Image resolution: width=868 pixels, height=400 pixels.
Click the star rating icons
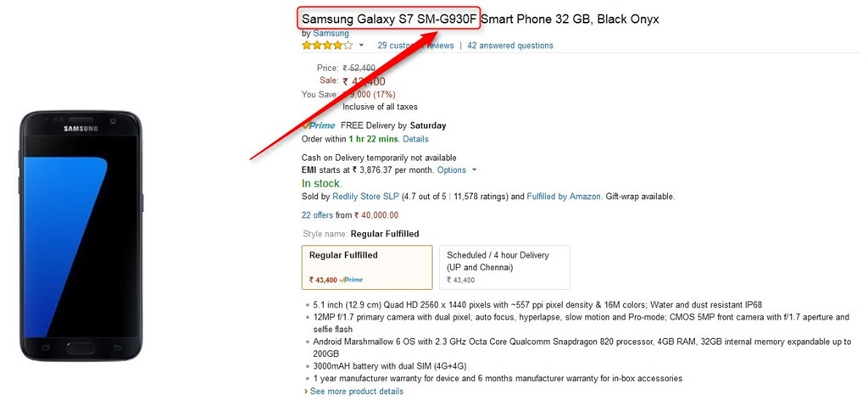(x=327, y=46)
